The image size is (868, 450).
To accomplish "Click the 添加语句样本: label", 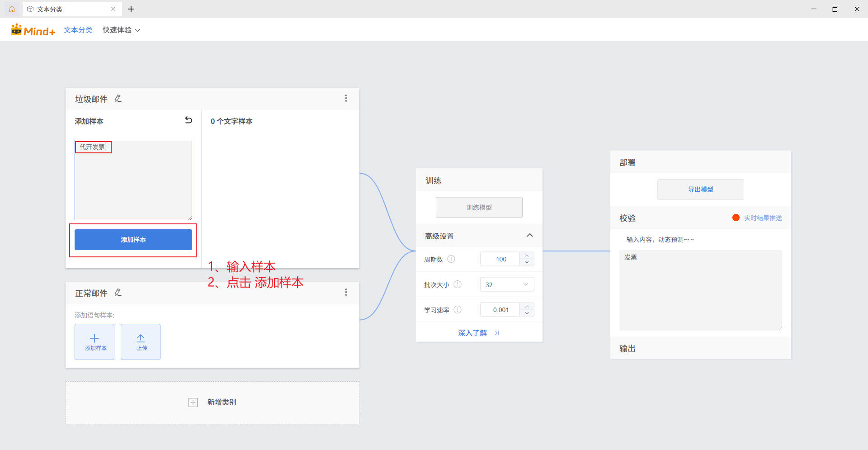I will (x=94, y=315).
